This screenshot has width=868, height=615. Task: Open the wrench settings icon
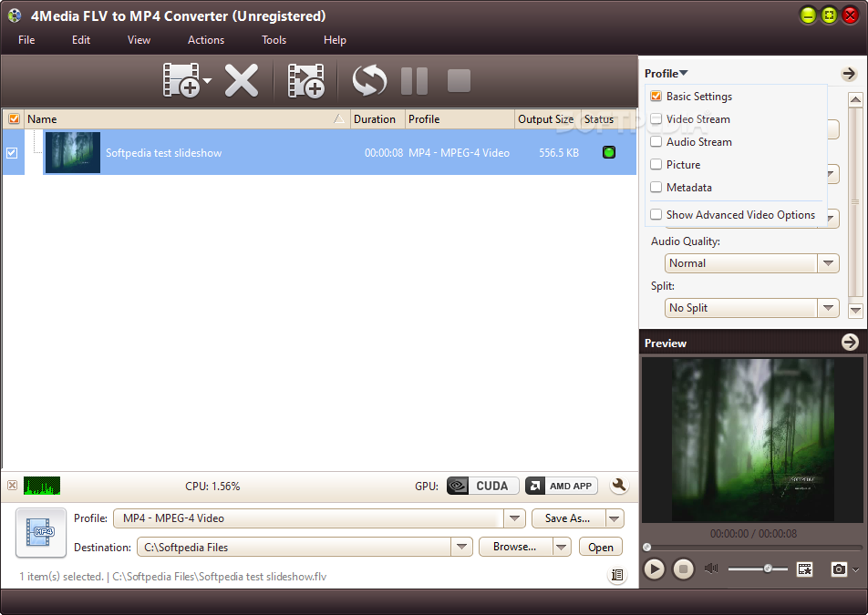coord(619,486)
